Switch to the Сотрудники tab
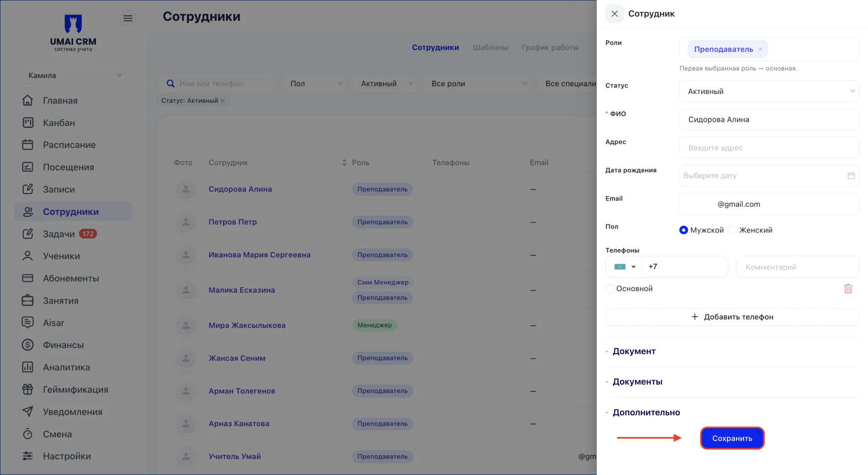The width and height of the screenshot is (868, 475). tap(435, 47)
